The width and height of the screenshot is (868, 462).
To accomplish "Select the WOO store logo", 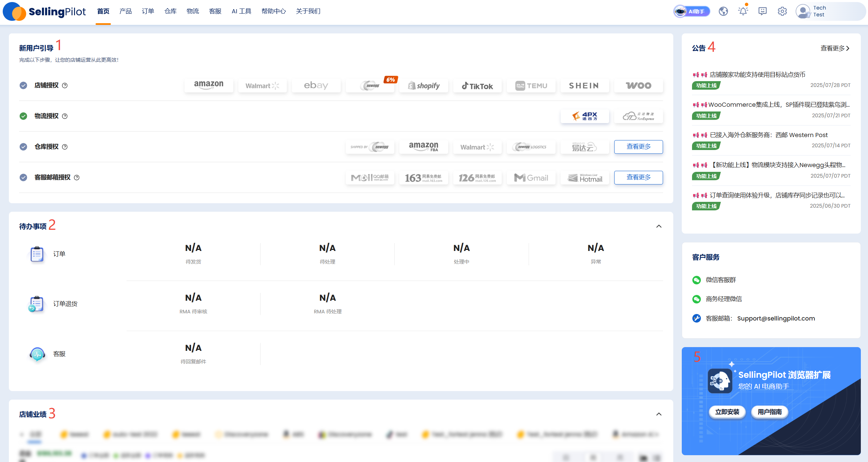I will (x=638, y=86).
